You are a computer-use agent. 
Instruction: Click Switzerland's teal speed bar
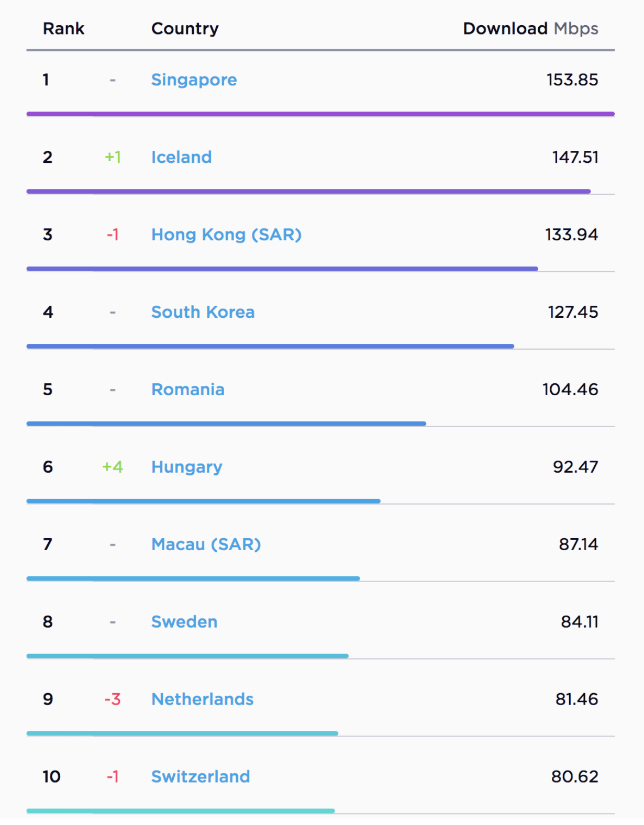click(x=181, y=811)
